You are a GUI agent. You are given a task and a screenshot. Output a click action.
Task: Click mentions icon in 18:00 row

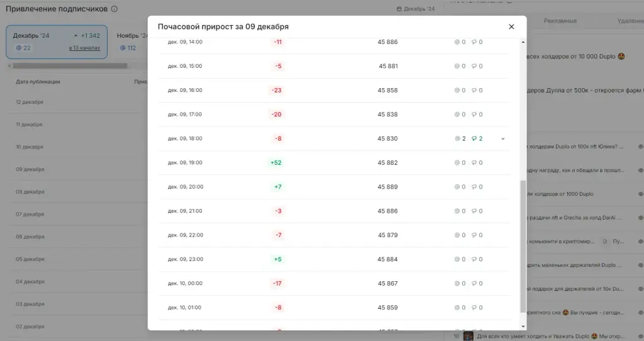click(x=457, y=138)
